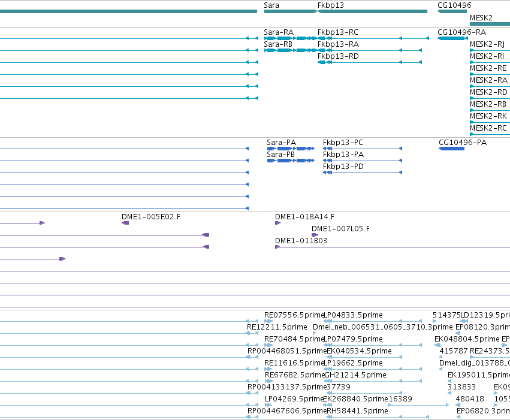
Task: Click the EK268840.5prime EST label
Action: click(356, 399)
